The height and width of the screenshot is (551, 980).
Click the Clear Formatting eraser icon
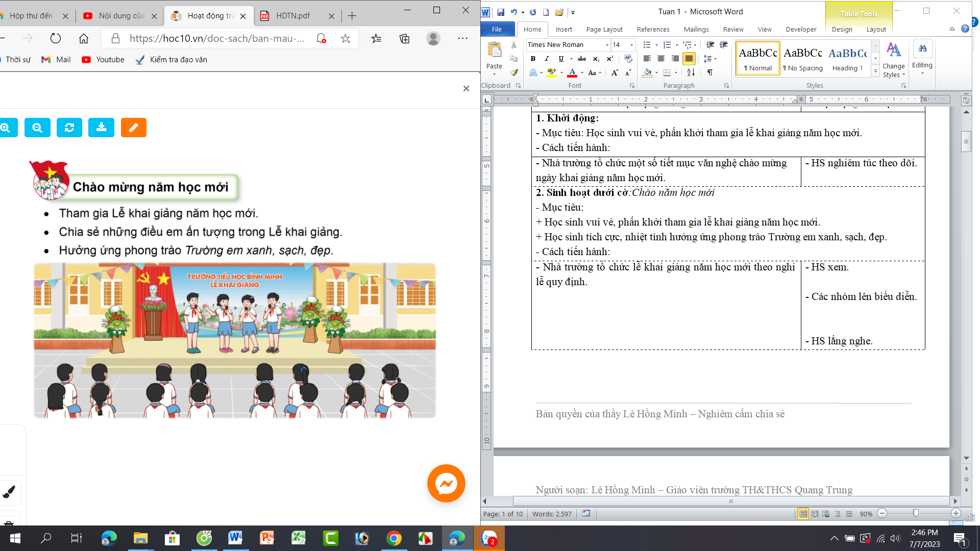tap(628, 59)
